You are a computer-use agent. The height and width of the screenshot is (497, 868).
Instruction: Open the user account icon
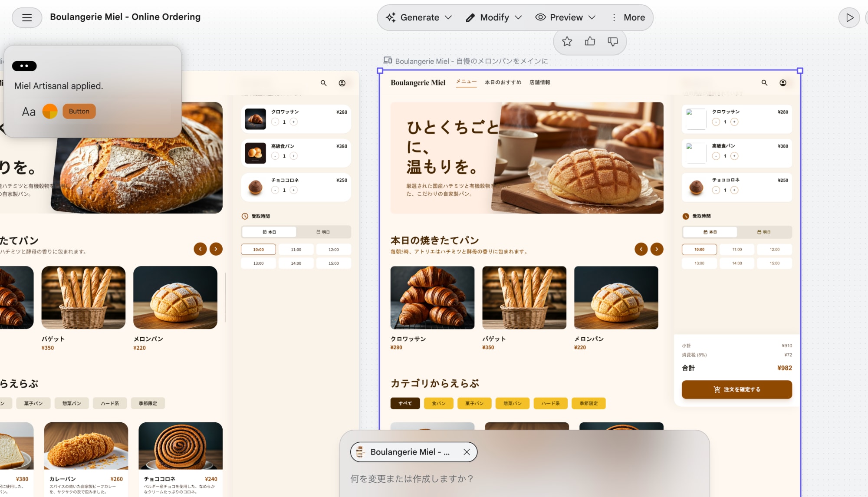[783, 82]
